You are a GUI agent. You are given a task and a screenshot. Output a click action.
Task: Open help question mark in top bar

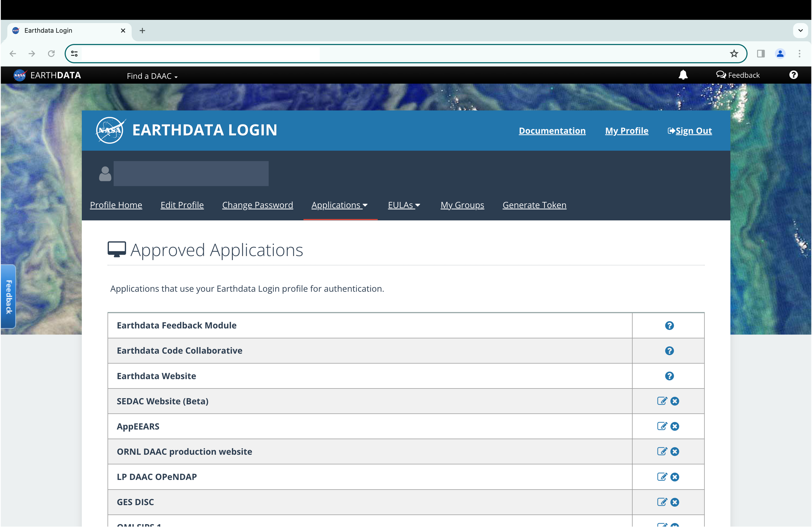[794, 75]
